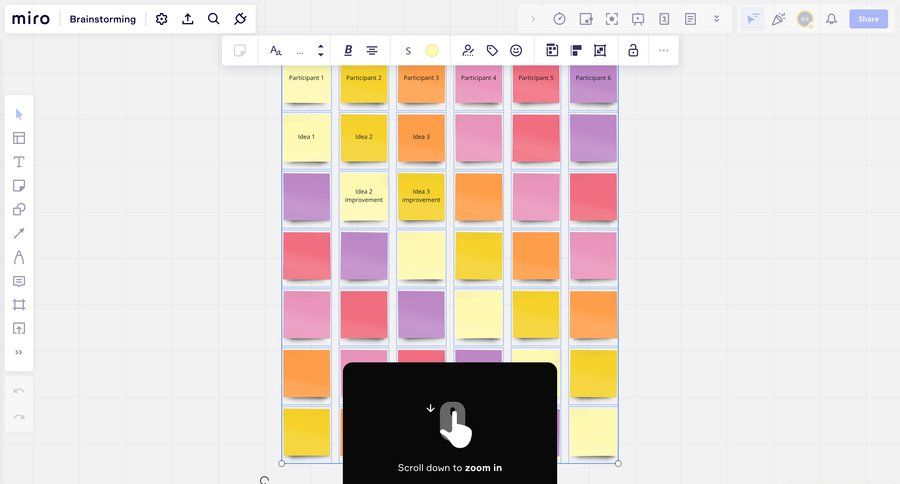Open the font size value field
Viewport: 900px width, 484px height.
[x=300, y=51]
